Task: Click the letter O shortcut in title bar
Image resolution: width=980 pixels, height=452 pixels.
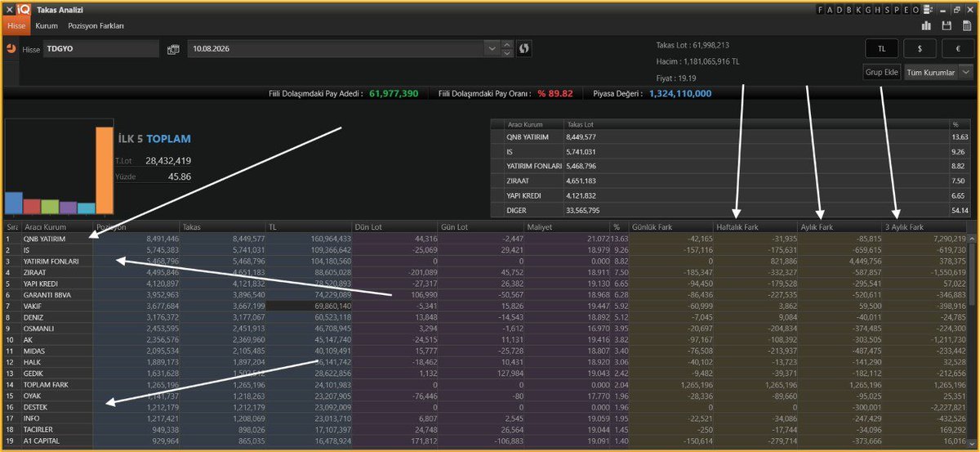Action: (x=916, y=10)
